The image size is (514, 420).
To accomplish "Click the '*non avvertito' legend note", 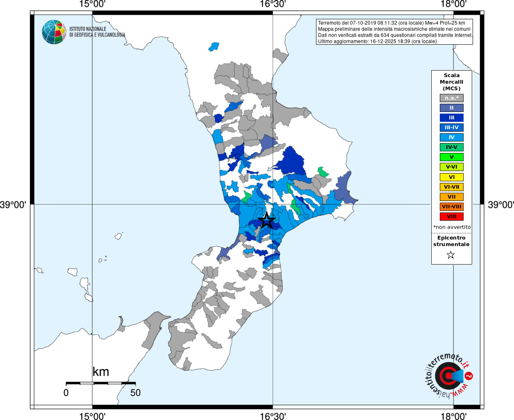I will 452,227.
